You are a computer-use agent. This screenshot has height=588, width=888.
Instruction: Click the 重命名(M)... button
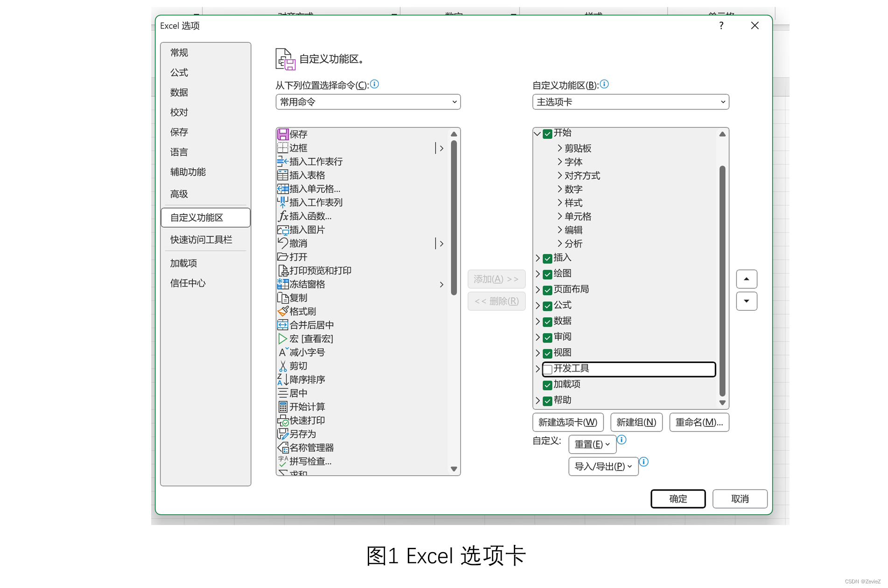699,422
